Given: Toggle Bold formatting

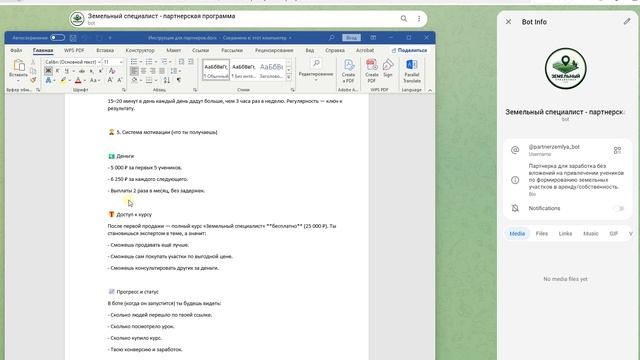Looking at the screenshot, I should tap(48, 71).
